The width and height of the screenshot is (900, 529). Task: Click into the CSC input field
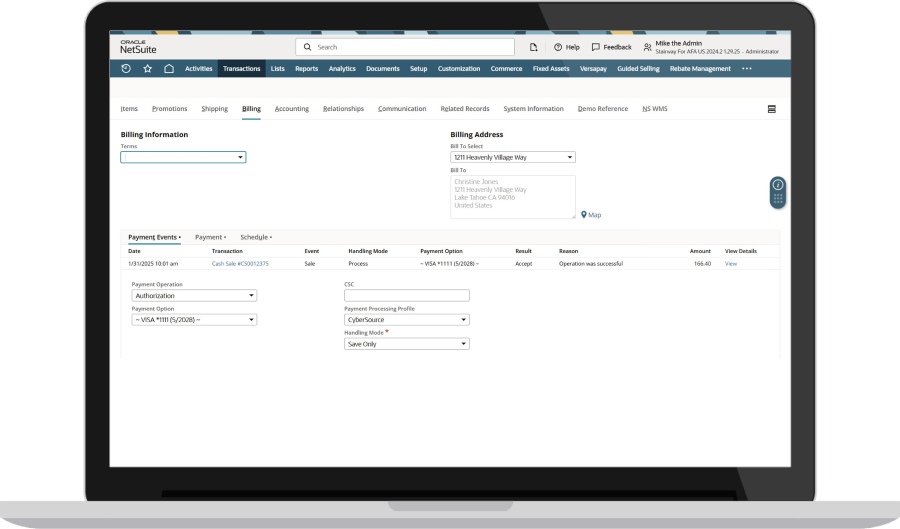(x=406, y=296)
